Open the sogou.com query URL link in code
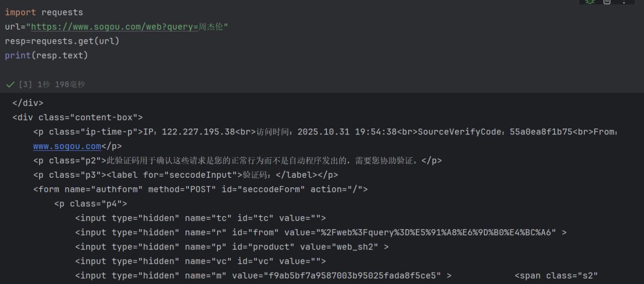This screenshot has height=284, width=644. (114, 27)
